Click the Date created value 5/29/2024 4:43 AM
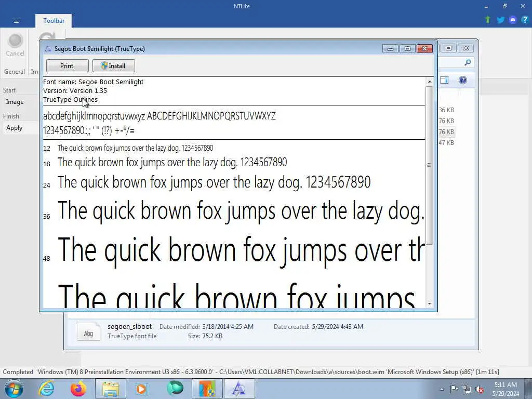Image resolution: width=532 pixels, height=399 pixels. (x=338, y=326)
